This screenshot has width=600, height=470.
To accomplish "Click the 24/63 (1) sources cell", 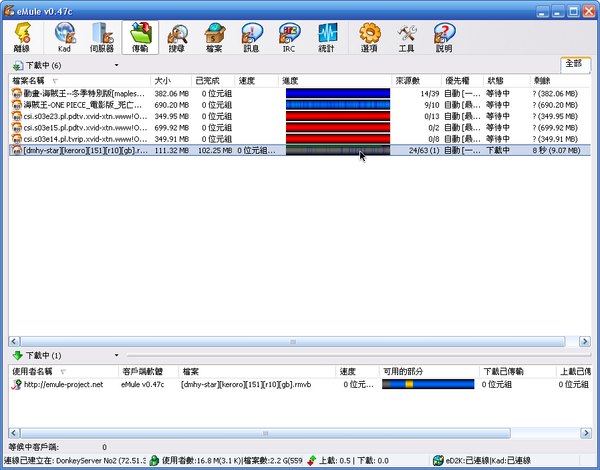I will [424, 150].
